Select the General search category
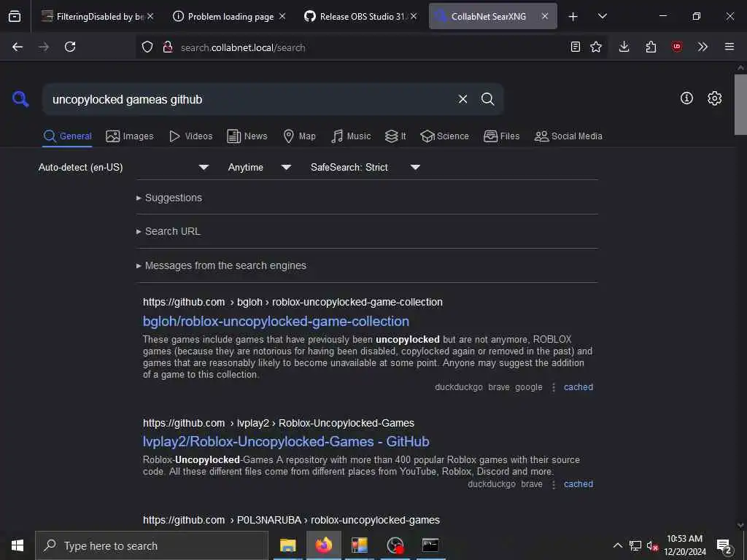The width and height of the screenshot is (747, 560). tap(67, 136)
